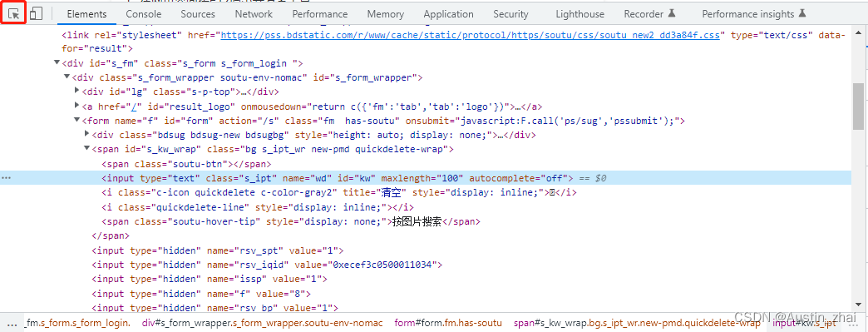
Task: Switch to the Memory tab
Action: pos(385,14)
